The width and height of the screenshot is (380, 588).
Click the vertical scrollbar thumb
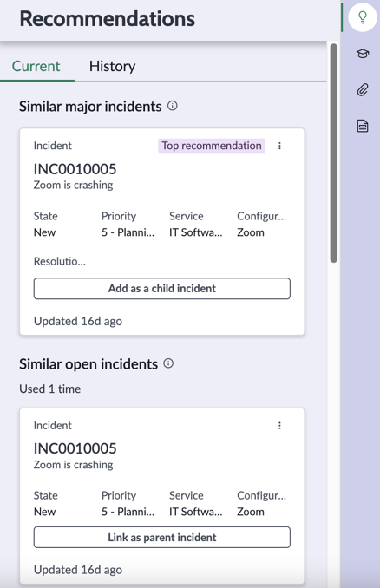click(x=333, y=153)
